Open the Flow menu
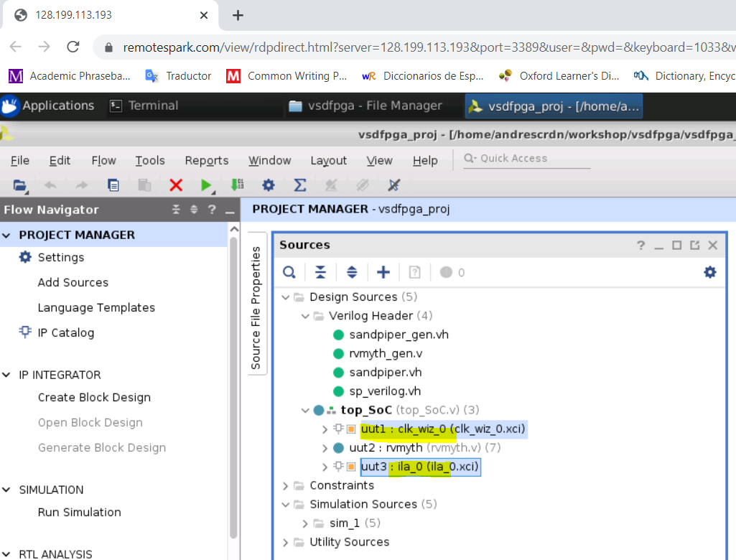Viewport: 736px width, 560px height. pyautogui.click(x=103, y=161)
